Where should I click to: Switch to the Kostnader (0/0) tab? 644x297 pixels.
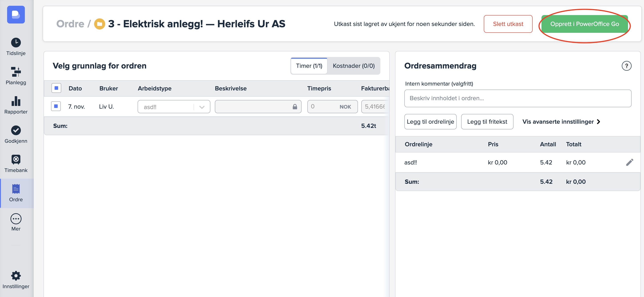coord(354,66)
